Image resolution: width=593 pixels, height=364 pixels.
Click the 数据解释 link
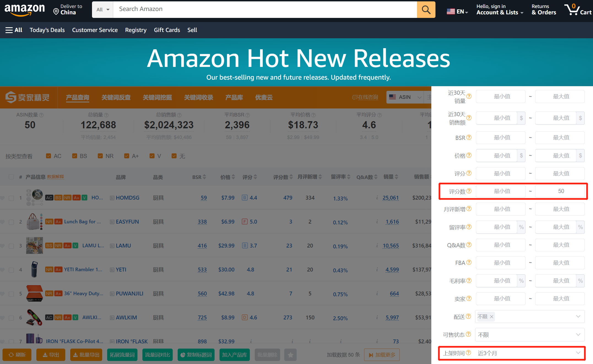[x=55, y=176]
